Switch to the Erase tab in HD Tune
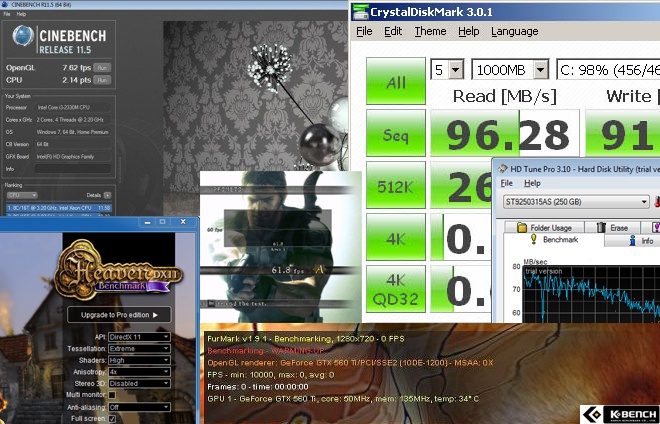Screen dimensions: 660x424 click(612, 228)
